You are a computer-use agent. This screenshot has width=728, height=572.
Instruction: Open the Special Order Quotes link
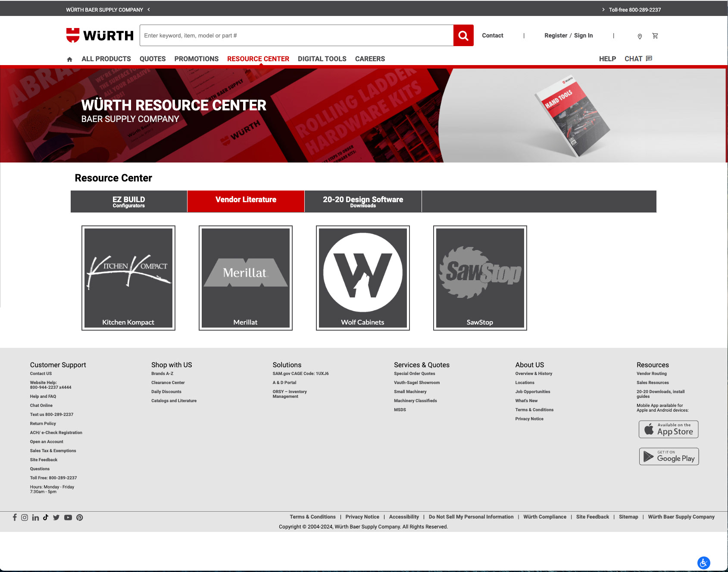(x=415, y=374)
